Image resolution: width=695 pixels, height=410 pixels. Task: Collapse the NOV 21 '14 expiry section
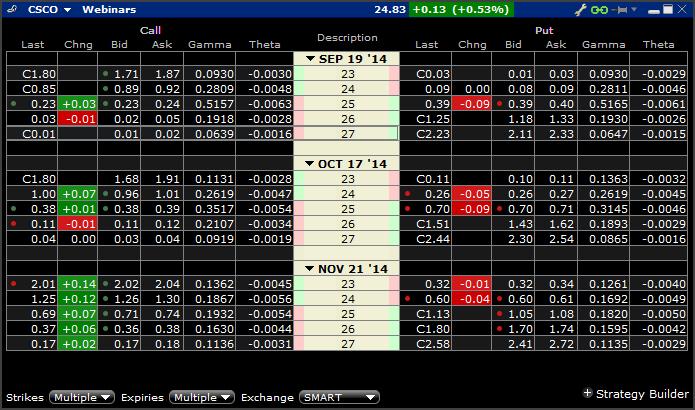[x=311, y=270]
